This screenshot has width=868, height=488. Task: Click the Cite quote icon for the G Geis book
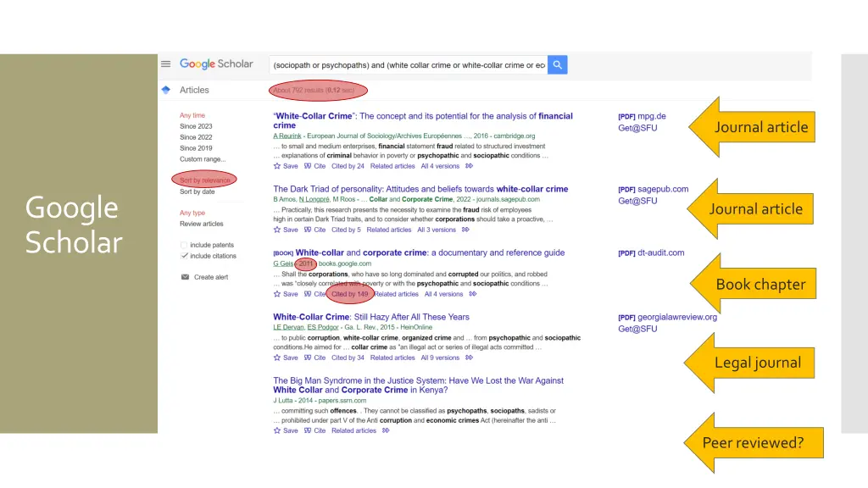pos(307,294)
